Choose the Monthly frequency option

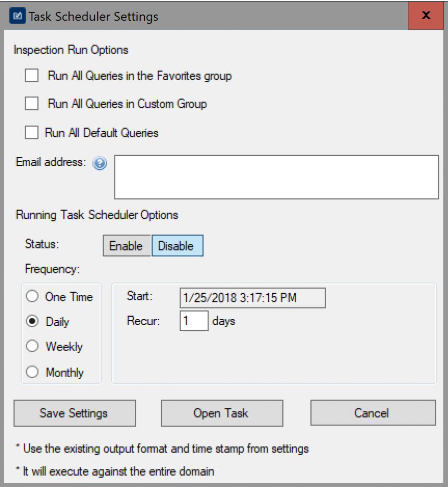pos(32,372)
